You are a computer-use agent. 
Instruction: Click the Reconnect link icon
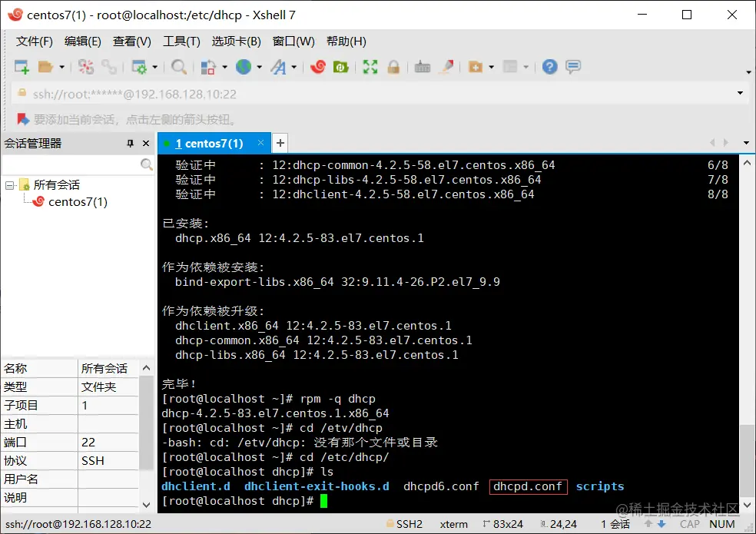109,67
